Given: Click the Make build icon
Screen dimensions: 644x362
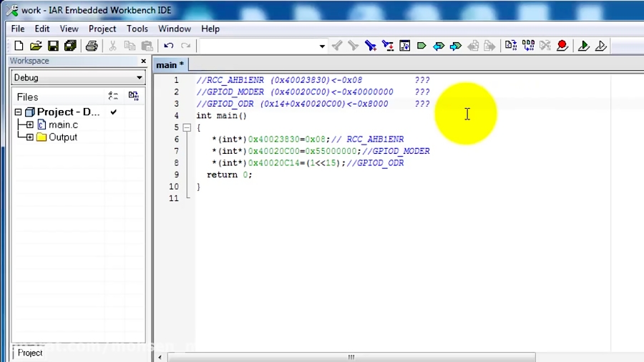Looking at the screenshot, I should [528, 46].
